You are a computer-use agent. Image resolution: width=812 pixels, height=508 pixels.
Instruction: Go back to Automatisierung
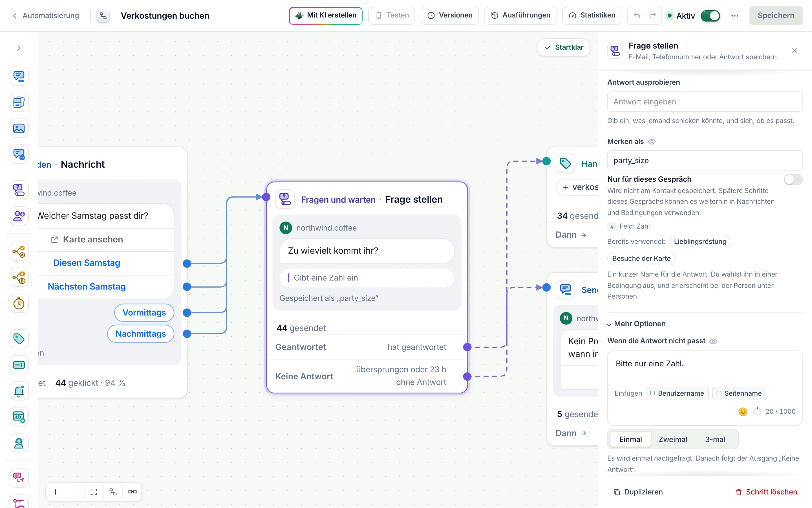pos(46,16)
